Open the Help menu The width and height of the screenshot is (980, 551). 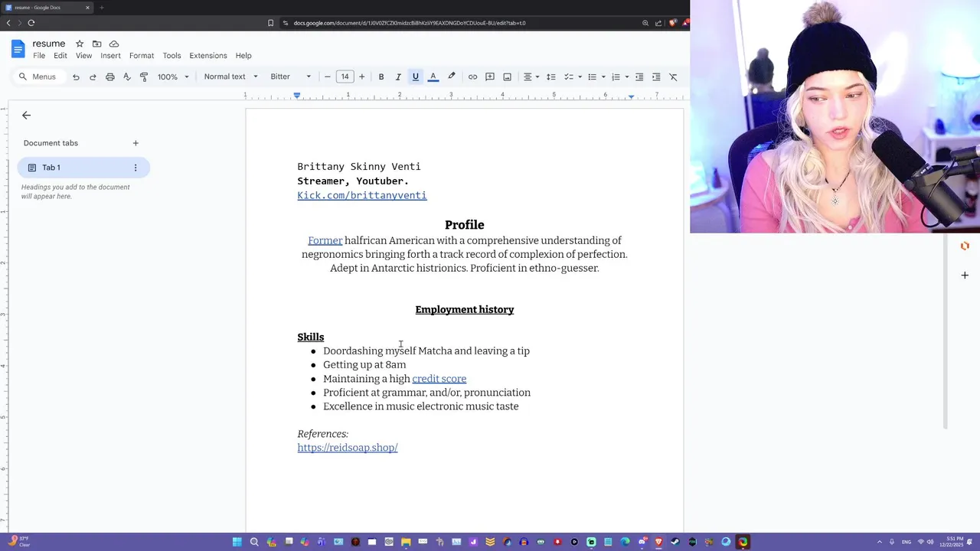(x=243, y=56)
